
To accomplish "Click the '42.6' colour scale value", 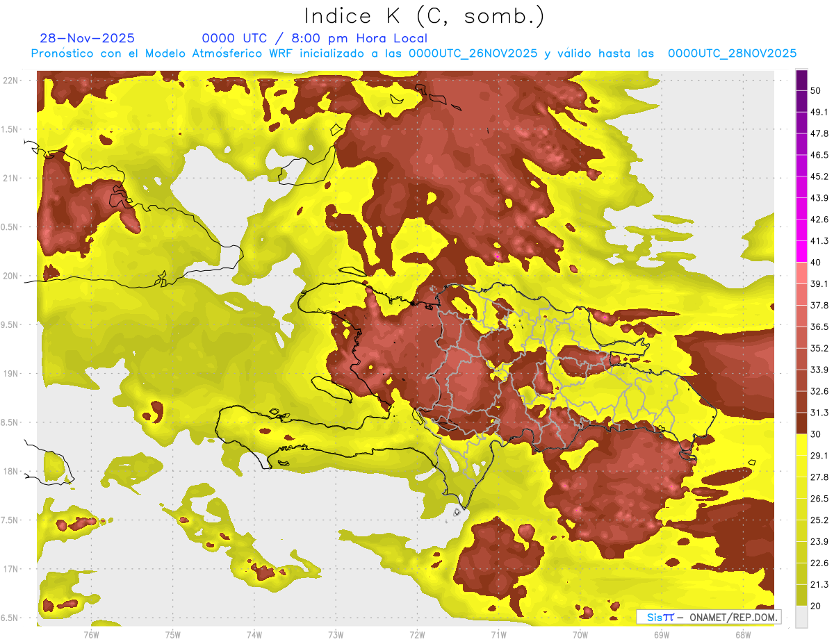I will 819,220.
